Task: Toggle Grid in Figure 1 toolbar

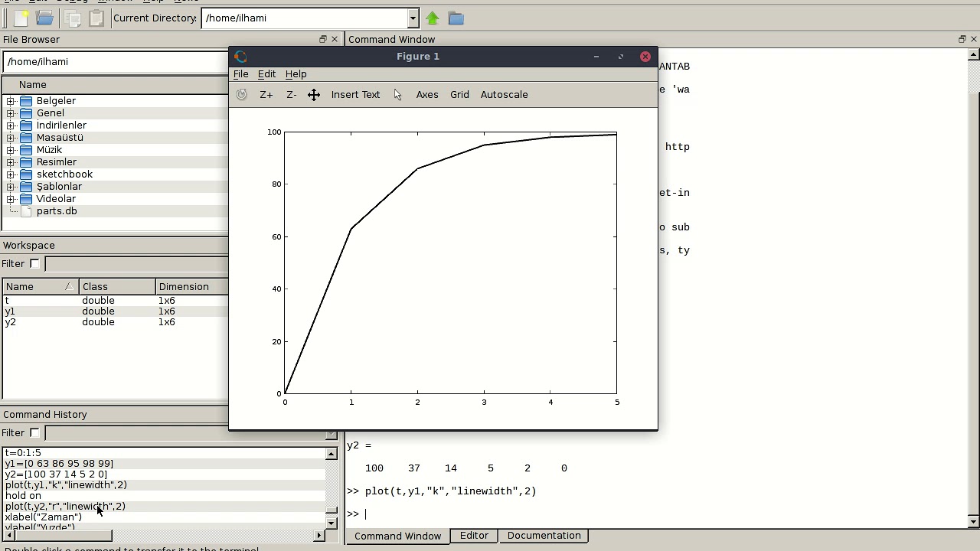Action: (459, 94)
